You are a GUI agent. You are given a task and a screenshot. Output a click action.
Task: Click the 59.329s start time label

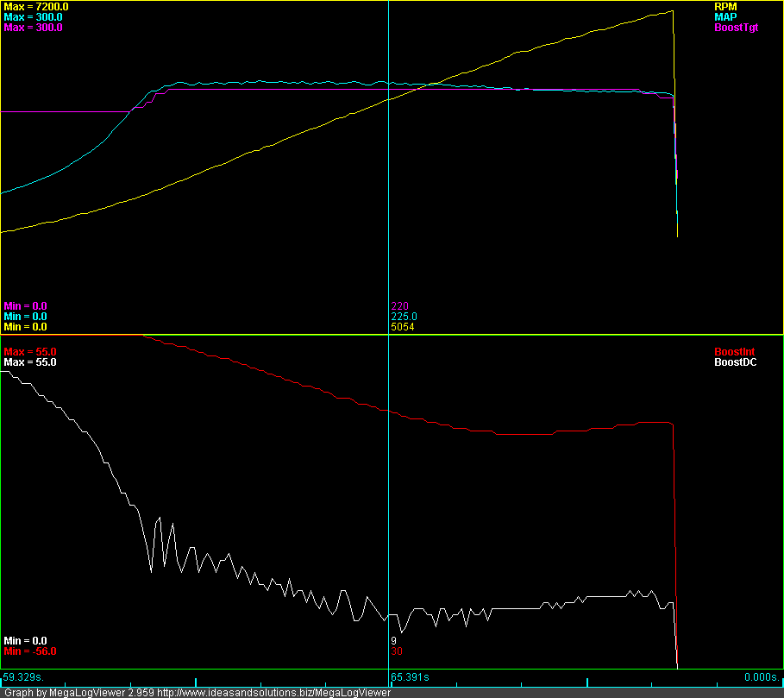point(23,677)
